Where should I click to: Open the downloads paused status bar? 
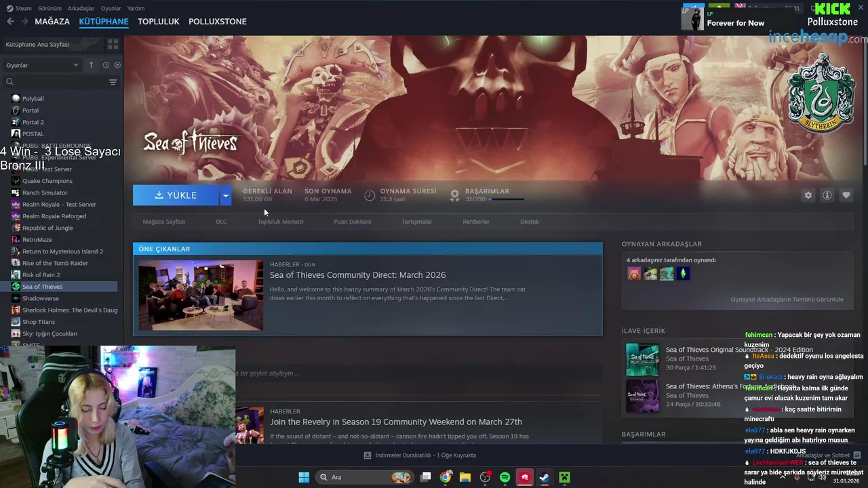tap(420, 455)
